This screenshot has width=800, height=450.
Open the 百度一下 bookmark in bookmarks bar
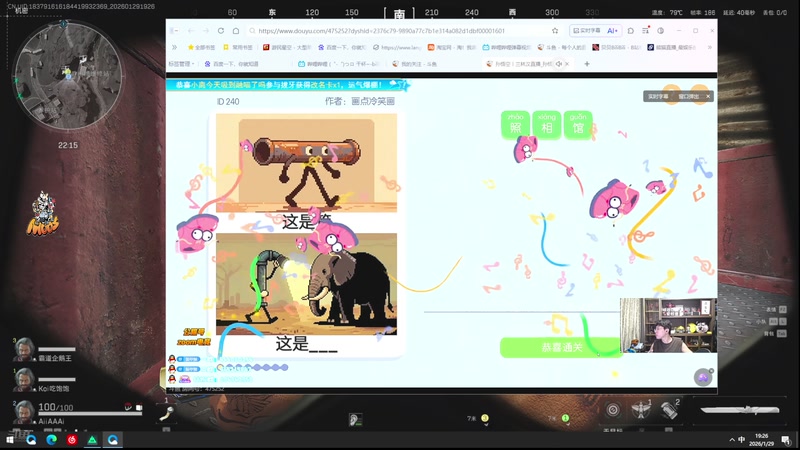(342, 47)
